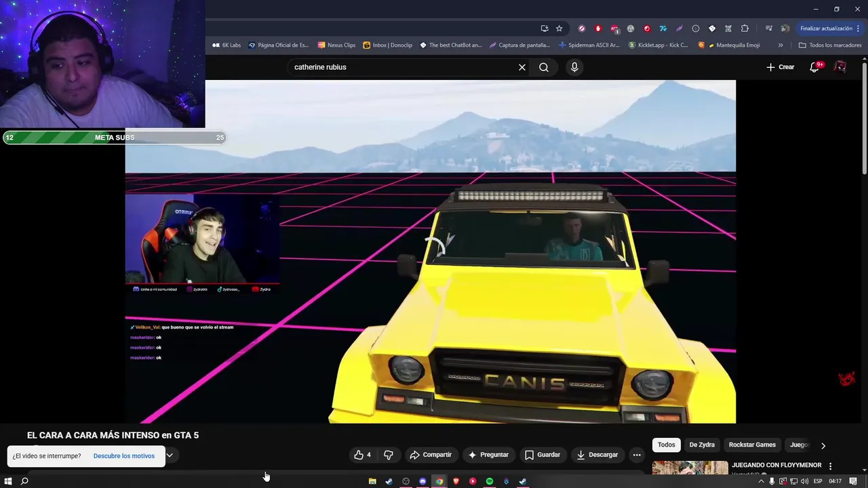Open the 6K Labs bookmark

click(226, 45)
